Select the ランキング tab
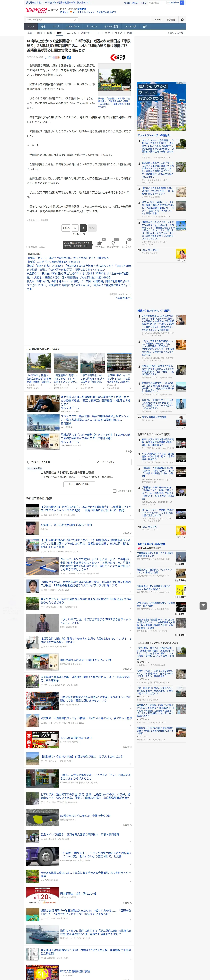This screenshot has height=980, width=210. [130, 27]
